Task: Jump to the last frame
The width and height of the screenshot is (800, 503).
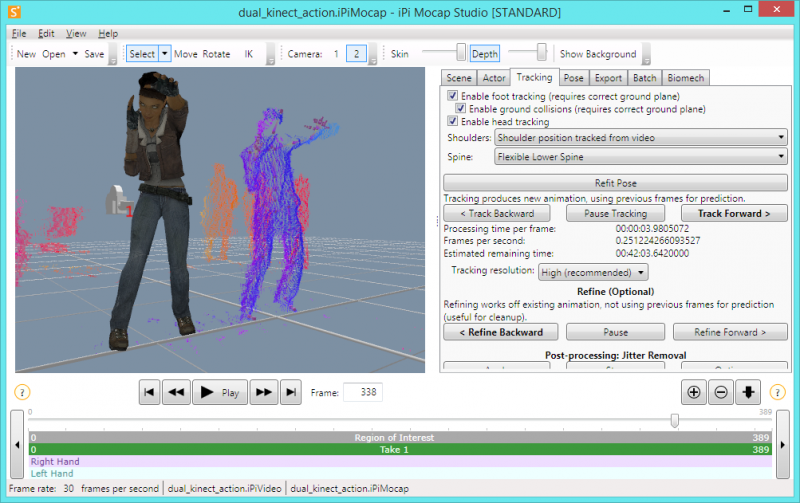Action: point(291,392)
